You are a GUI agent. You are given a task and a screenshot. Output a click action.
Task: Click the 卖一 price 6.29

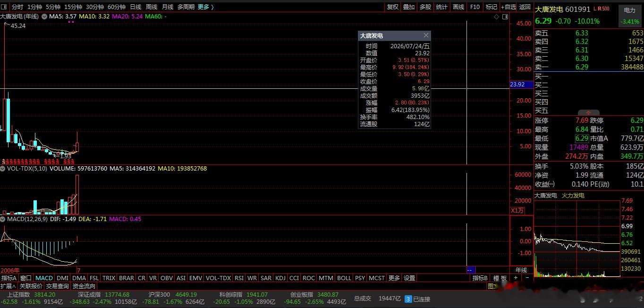coord(582,67)
